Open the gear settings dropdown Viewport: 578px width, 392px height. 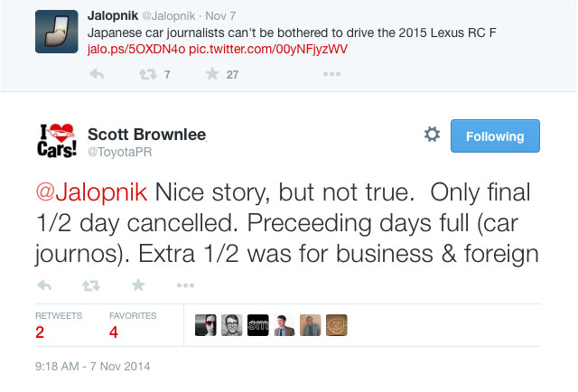pos(432,135)
